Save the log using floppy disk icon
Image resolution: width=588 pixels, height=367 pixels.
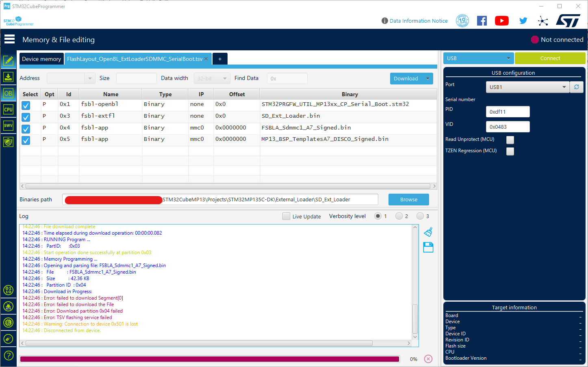click(x=428, y=247)
